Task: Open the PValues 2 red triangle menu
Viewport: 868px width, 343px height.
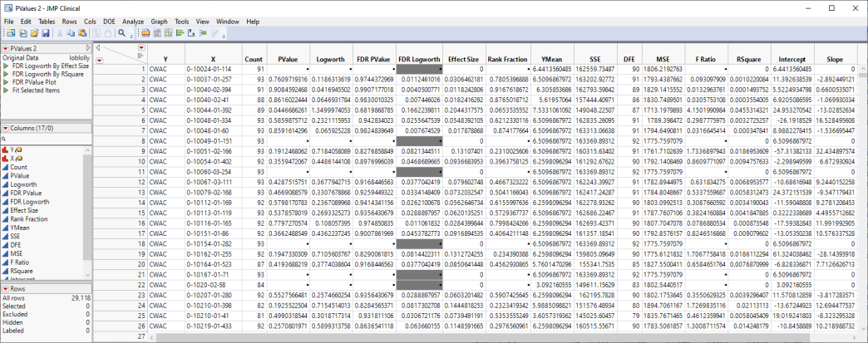Action: [6, 48]
